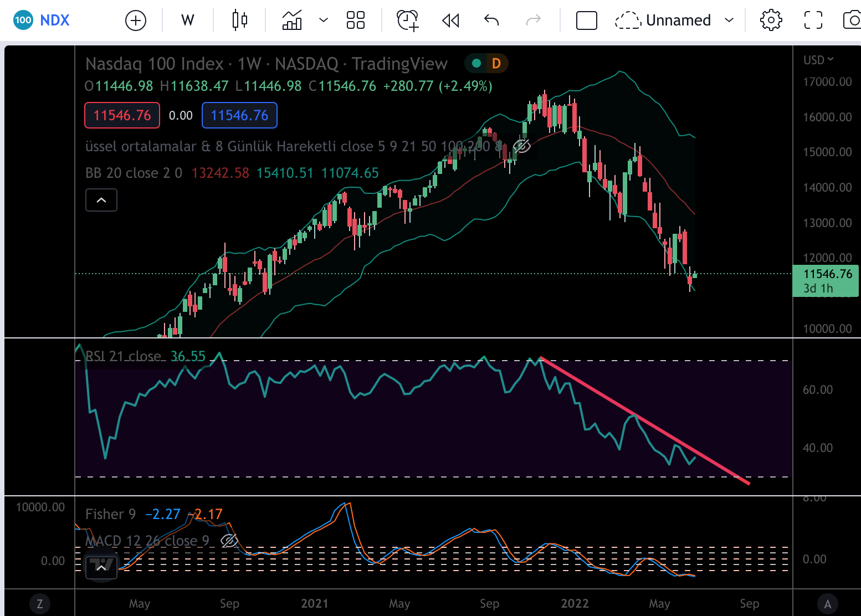Click the green market status dot
The image size is (861, 616).
pyautogui.click(x=476, y=63)
